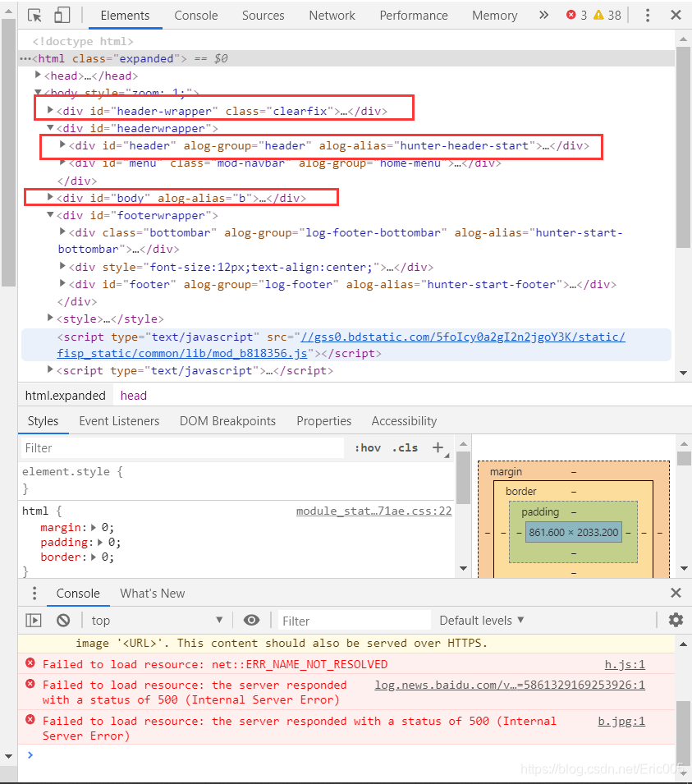This screenshot has height=784, width=692.
Task: Expand the div with id body
Action: (50, 197)
